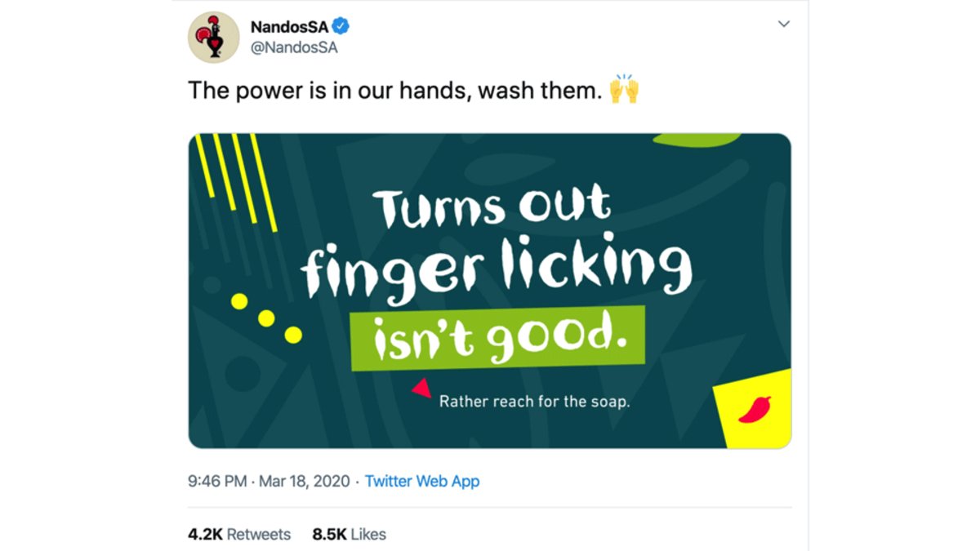Click the 8.5K Likes count
Screen dimensions: 980x551
pyautogui.click(x=349, y=534)
